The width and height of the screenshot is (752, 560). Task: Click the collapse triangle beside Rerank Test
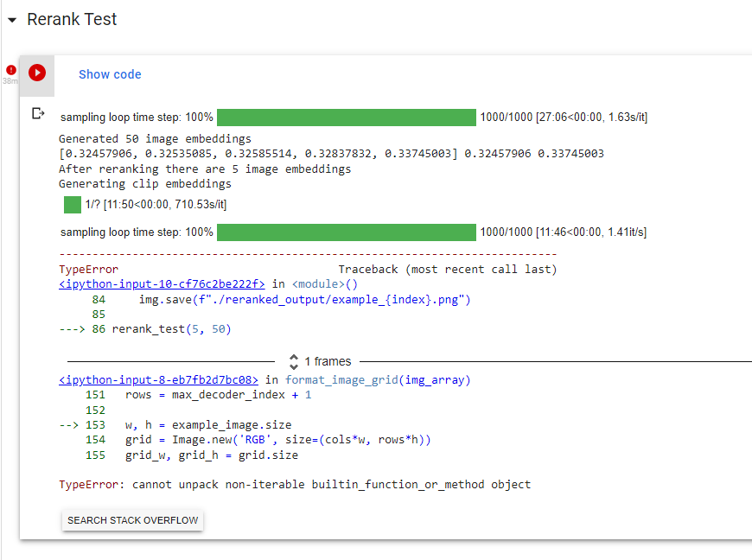(11, 19)
